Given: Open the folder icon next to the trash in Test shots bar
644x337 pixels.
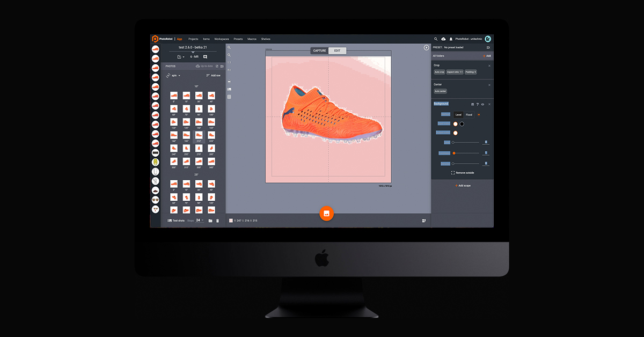Looking at the screenshot, I should (x=210, y=221).
